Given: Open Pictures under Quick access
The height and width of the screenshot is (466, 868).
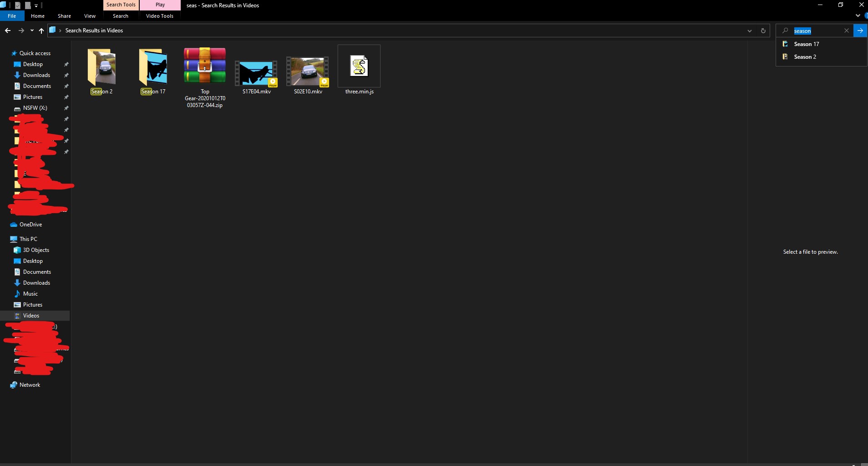Looking at the screenshot, I should [x=33, y=97].
